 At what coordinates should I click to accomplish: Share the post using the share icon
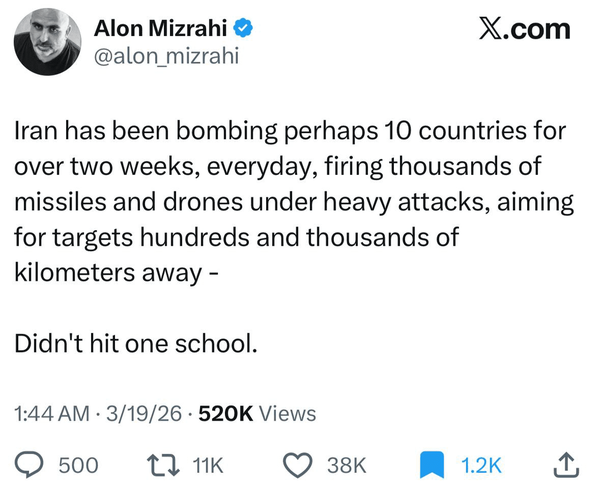[564, 464]
